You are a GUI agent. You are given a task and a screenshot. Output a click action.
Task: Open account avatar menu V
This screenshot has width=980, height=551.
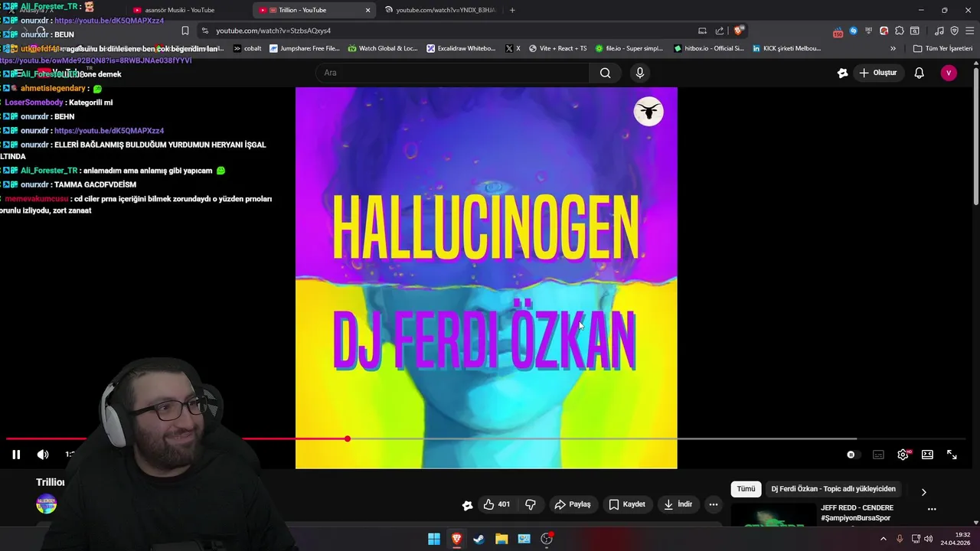coord(949,73)
